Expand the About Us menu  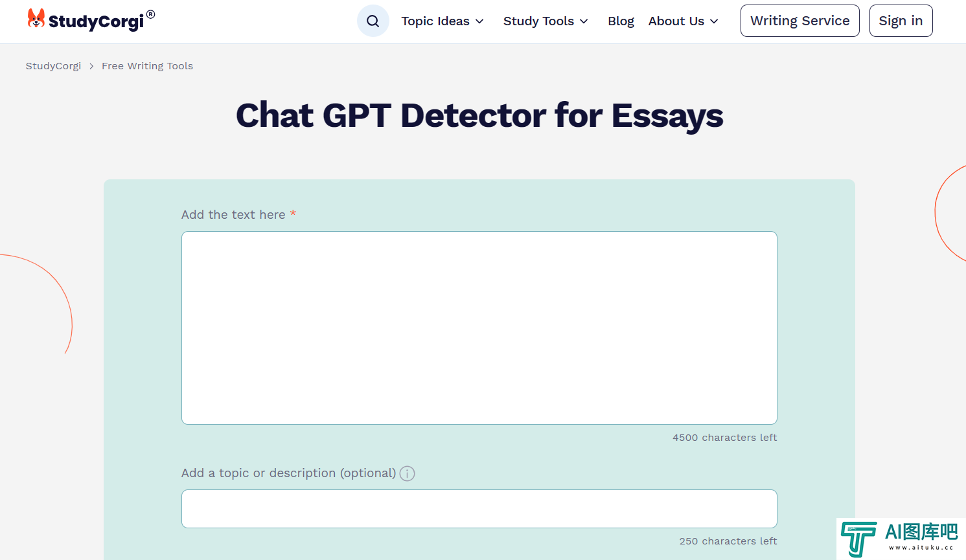coord(684,21)
